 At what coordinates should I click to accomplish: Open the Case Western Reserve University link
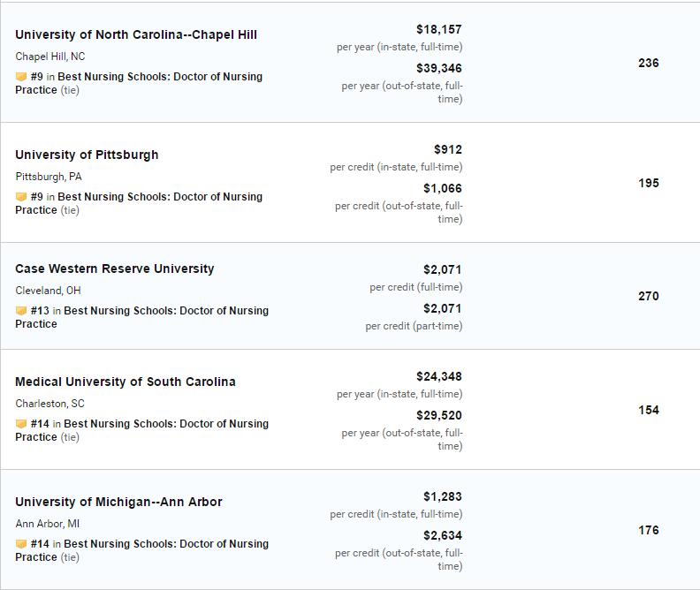click(115, 269)
